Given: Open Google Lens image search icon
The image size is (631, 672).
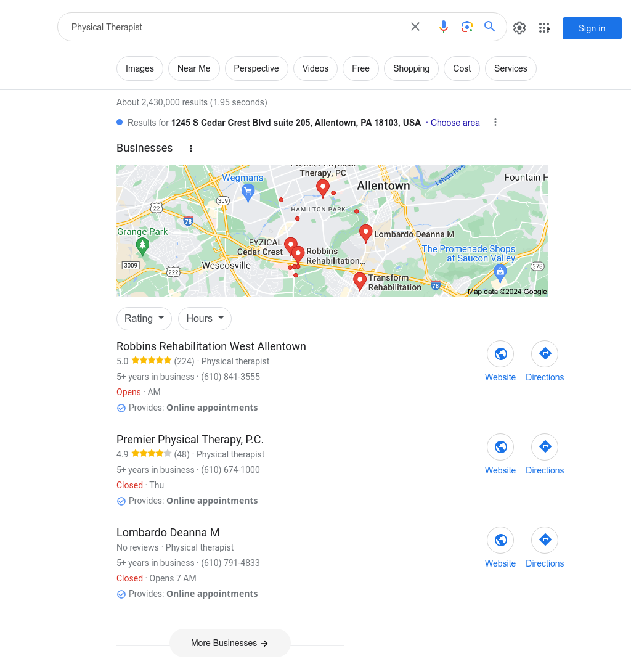Looking at the screenshot, I should (x=466, y=27).
